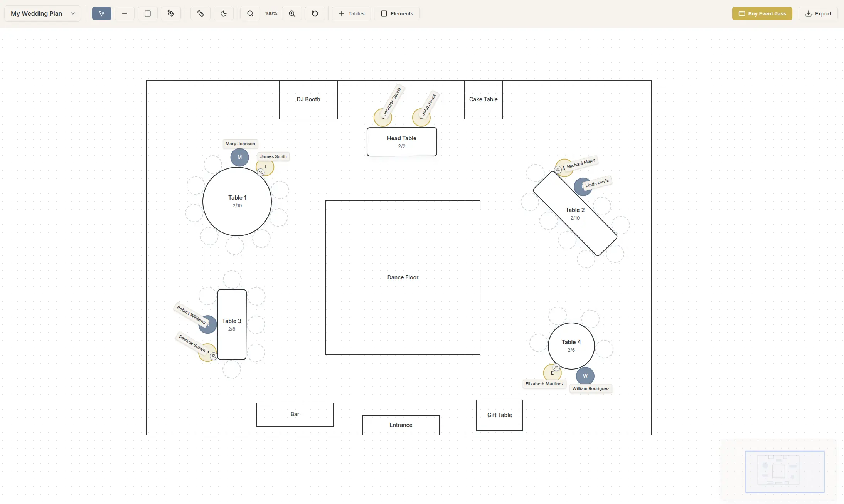The width and height of the screenshot is (844, 504).
Task: Open the Elements panel
Action: 397,13
